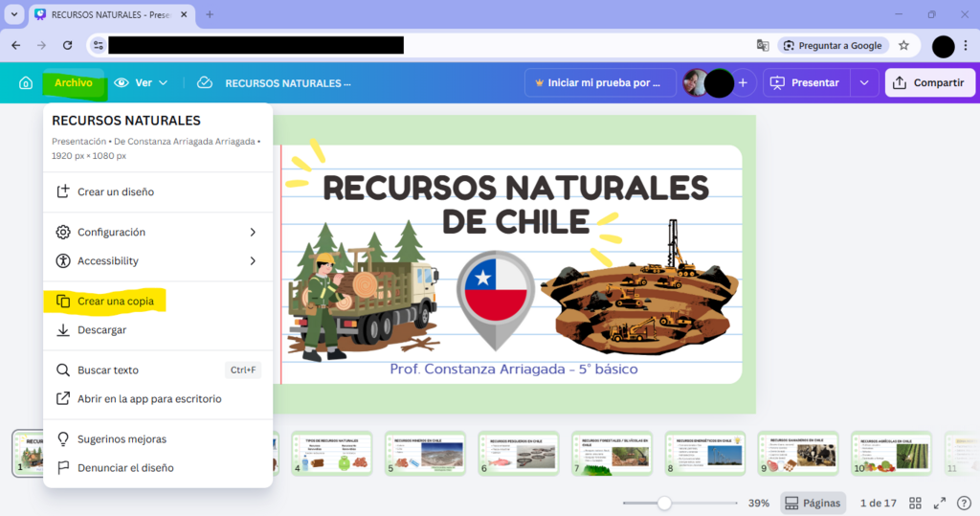Open the browser three-dot menu

point(966,45)
